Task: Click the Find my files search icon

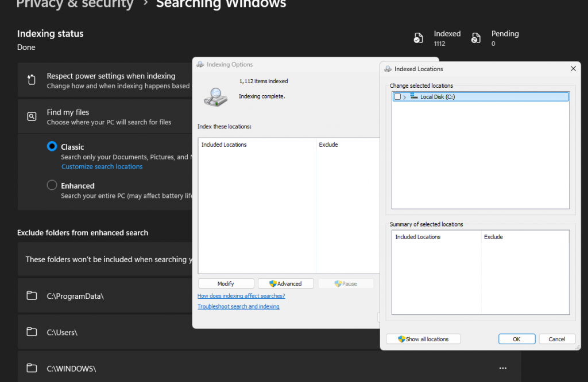Action: coord(32,116)
